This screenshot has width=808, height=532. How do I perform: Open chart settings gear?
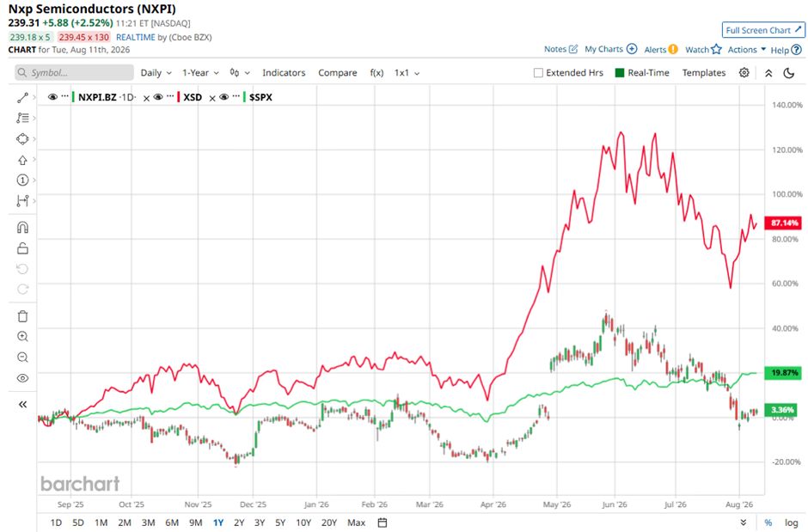pyautogui.click(x=744, y=72)
